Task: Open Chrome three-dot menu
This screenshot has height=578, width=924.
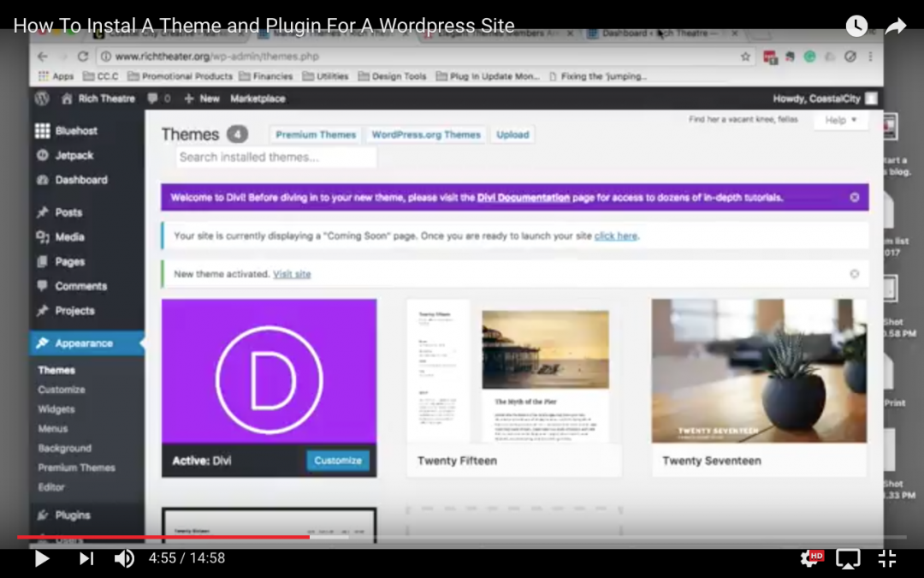Action: tap(870, 57)
